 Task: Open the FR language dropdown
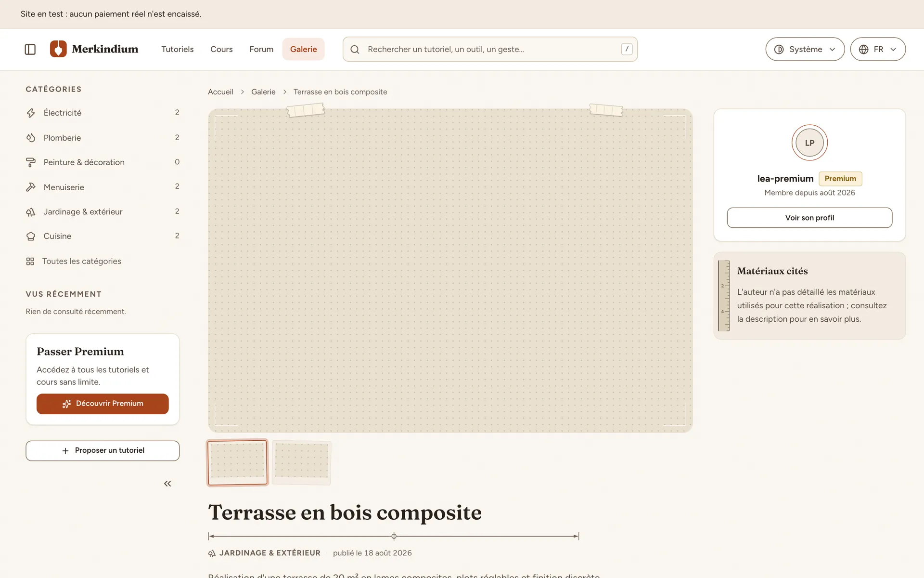(x=878, y=49)
